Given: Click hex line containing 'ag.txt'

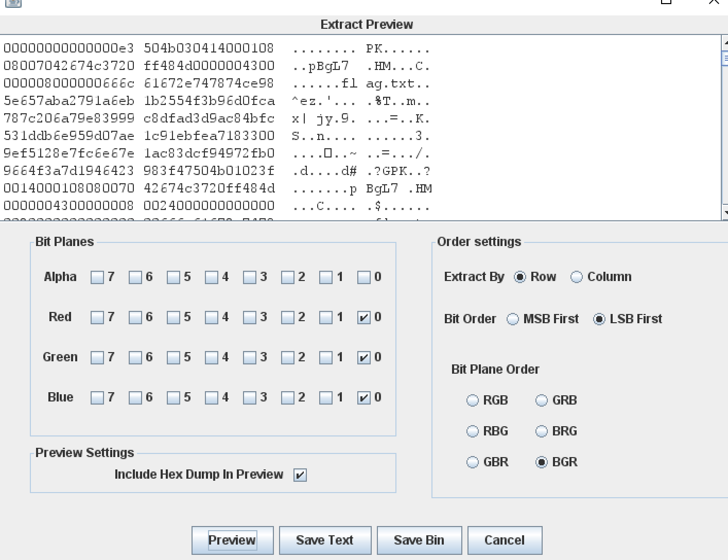Looking at the screenshot, I should click(x=217, y=83).
